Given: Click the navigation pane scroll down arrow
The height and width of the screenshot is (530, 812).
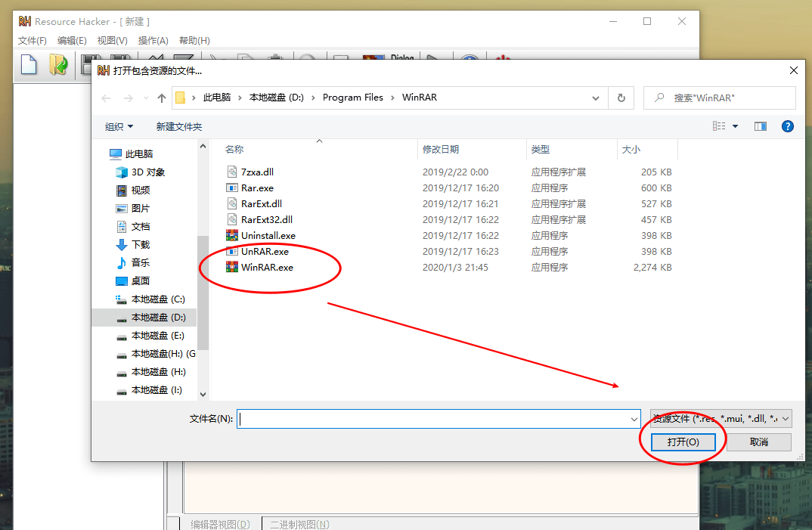Looking at the screenshot, I should pyautogui.click(x=203, y=394).
